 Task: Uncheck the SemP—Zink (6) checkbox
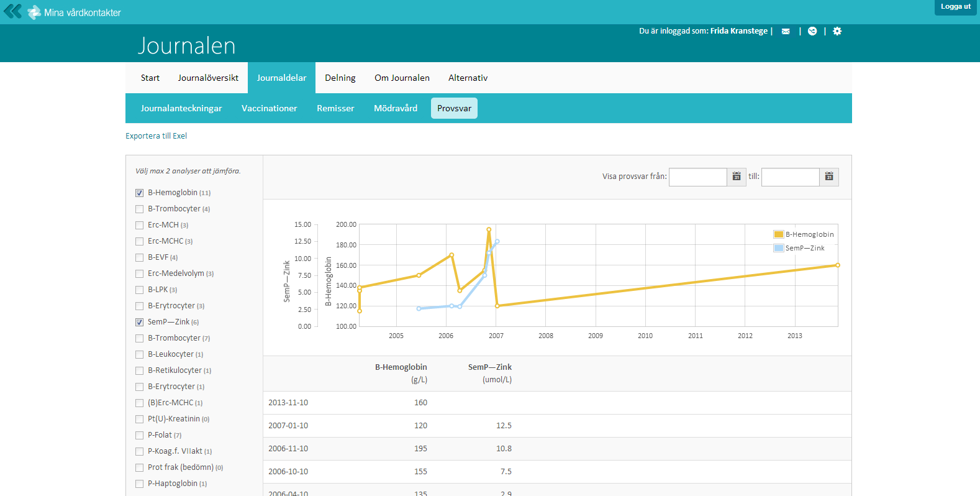click(x=139, y=322)
